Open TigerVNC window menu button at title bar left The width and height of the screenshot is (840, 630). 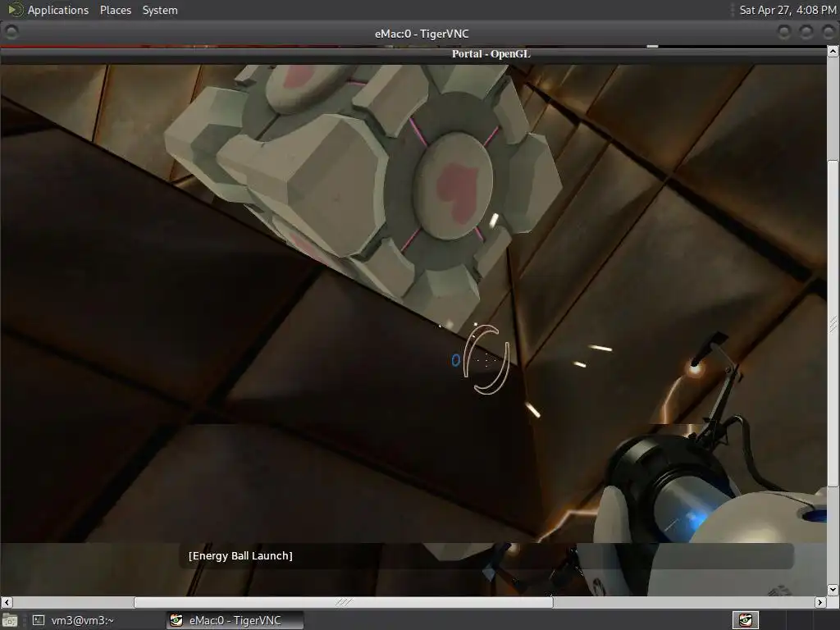(11, 33)
